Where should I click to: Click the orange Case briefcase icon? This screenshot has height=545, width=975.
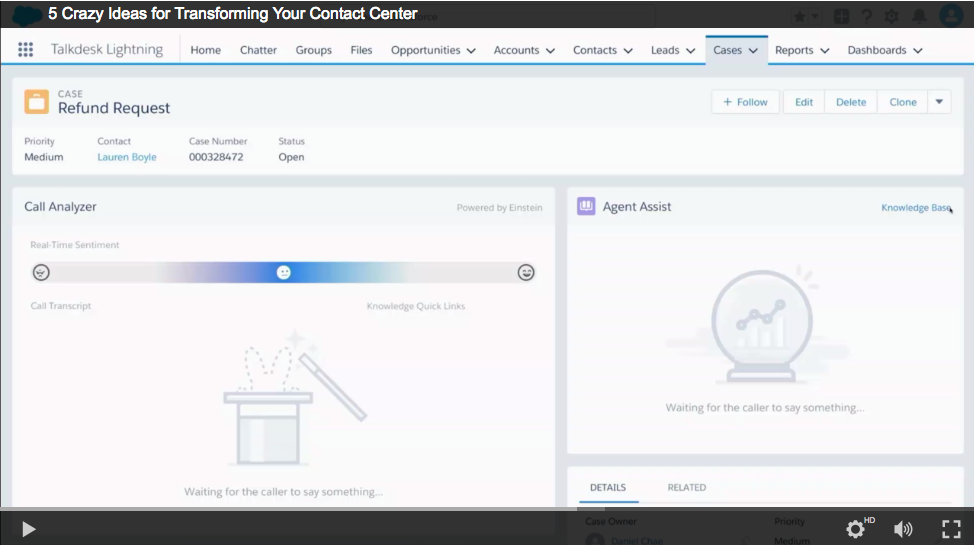(37, 101)
